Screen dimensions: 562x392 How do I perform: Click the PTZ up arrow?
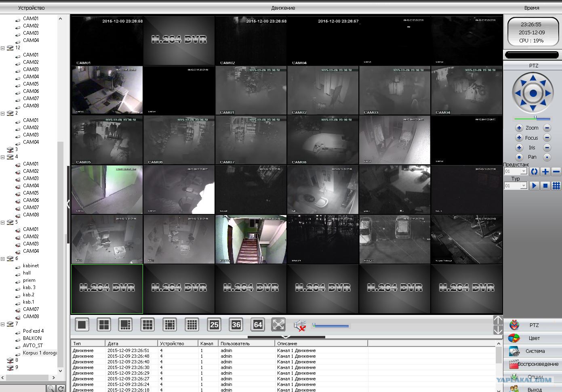click(x=533, y=78)
